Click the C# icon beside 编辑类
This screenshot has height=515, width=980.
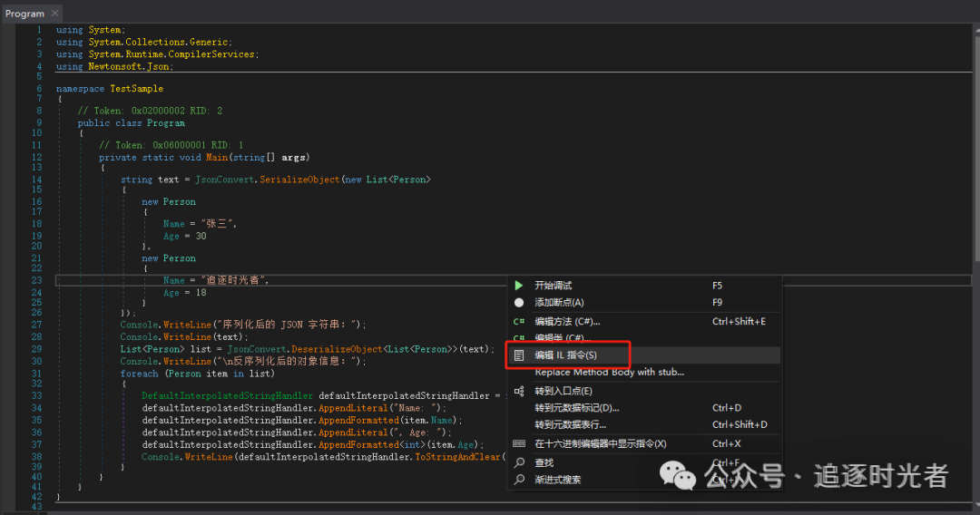click(519, 338)
